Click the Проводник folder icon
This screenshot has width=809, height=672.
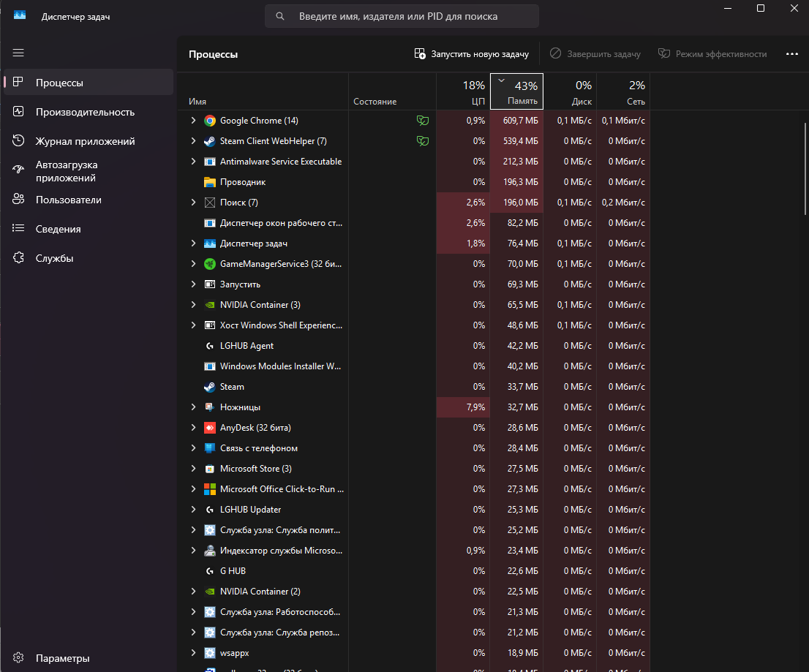point(209,182)
